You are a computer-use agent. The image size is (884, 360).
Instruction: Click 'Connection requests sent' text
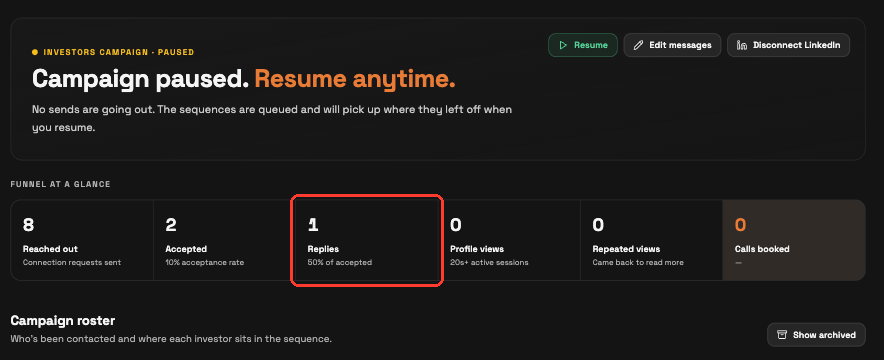pos(72,263)
